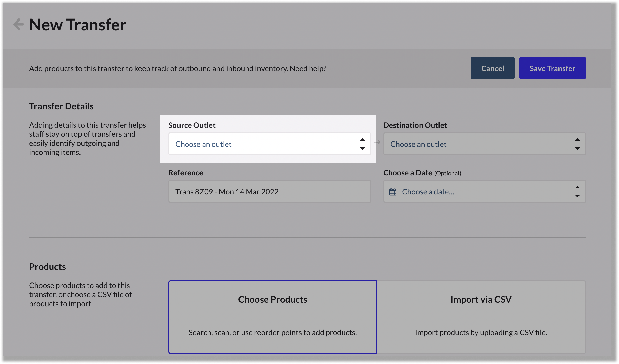Click the Reference input field
Viewport: 619px width, 364px height.
(269, 191)
